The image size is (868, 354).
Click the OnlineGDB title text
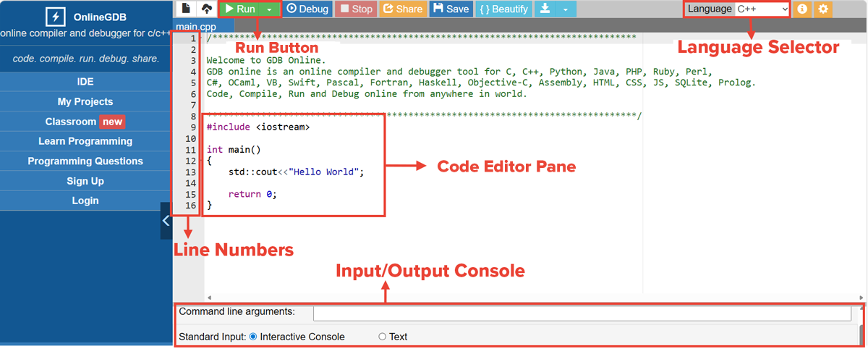tap(101, 17)
